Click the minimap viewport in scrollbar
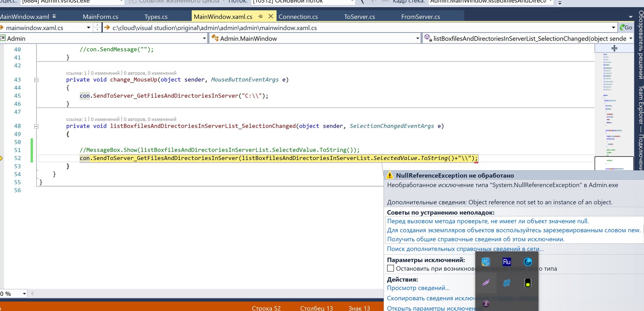 point(614,163)
